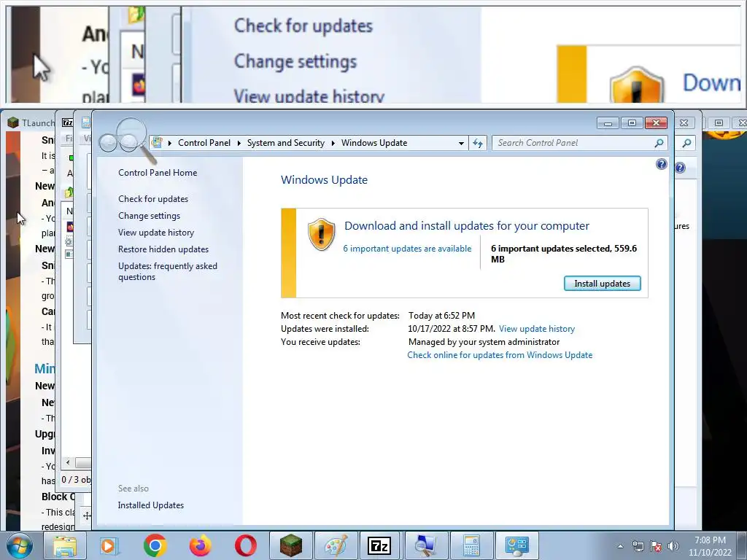Screen dimensions: 747x560
Task: Switch to the 7-Zip taskbar icon
Action: pos(379,545)
